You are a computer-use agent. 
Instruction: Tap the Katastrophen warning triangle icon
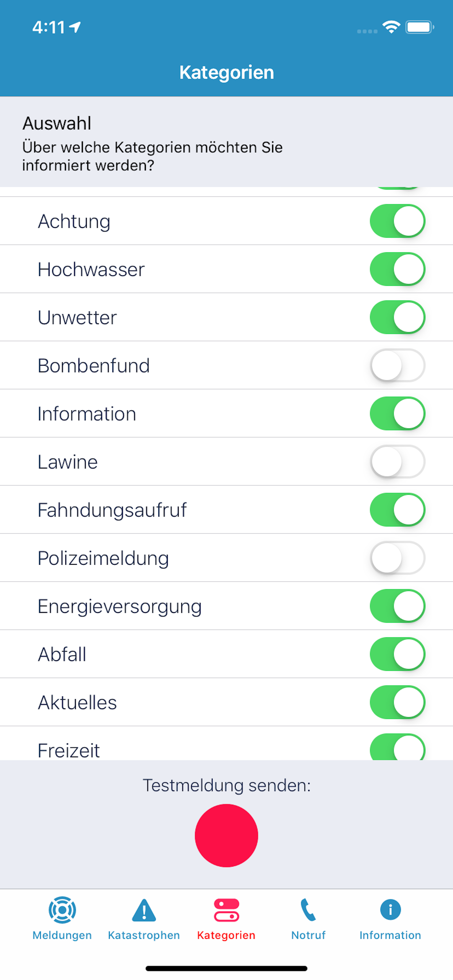pyautogui.click(x=144, y=910)
